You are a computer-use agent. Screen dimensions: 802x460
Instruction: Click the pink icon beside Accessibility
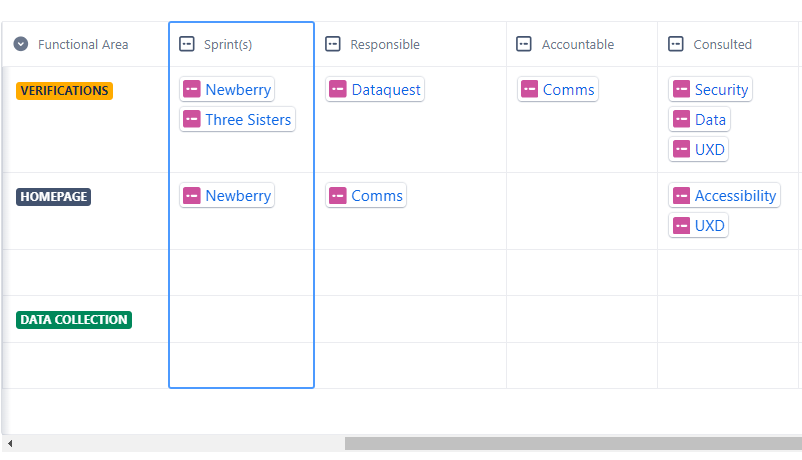click(681, 195)
